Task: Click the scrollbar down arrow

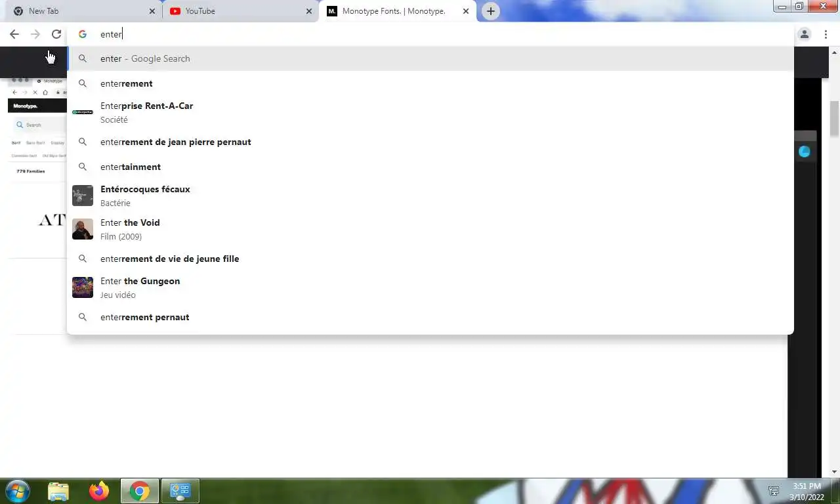Action: tap(835, 472)
